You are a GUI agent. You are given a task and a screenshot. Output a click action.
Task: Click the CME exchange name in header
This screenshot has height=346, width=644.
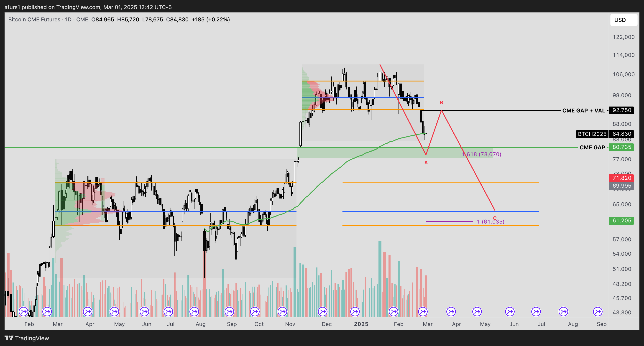(x=82, y=20)
